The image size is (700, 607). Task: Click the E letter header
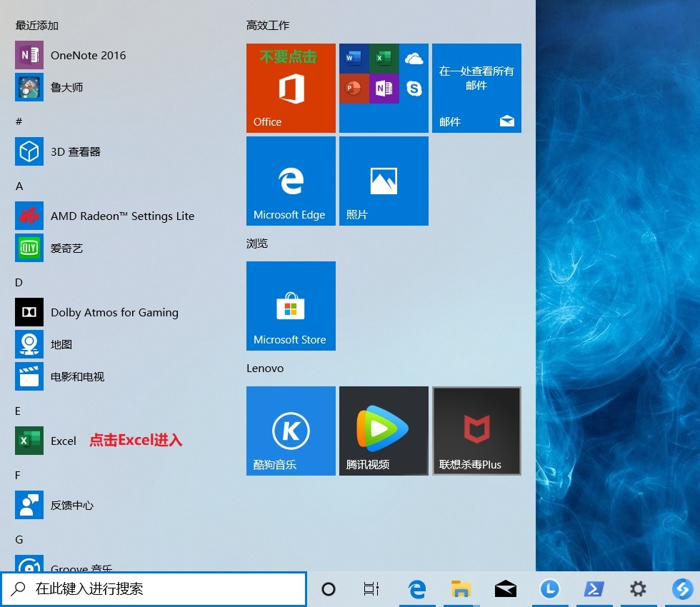pyautogui.click(x=18, y=411)
